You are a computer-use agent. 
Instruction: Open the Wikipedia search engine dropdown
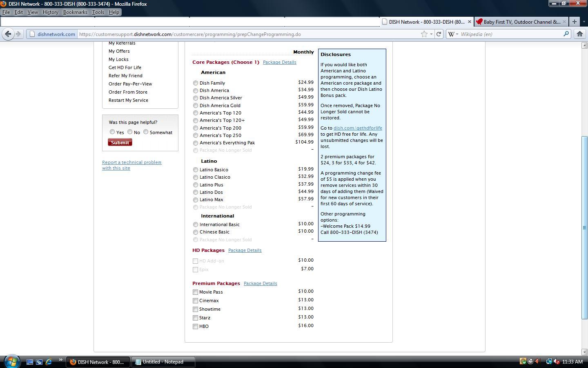(x=453, y=34)
